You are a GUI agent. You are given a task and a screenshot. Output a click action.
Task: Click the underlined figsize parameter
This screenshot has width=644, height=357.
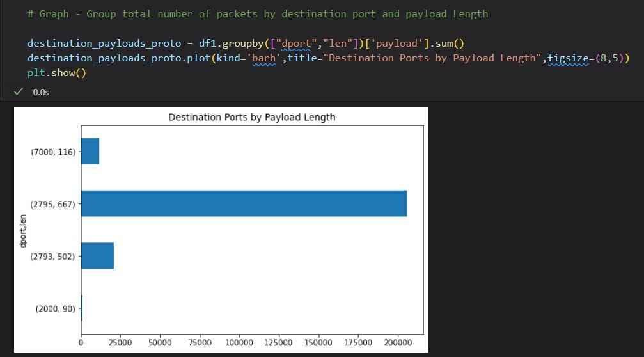pos(568,58)
